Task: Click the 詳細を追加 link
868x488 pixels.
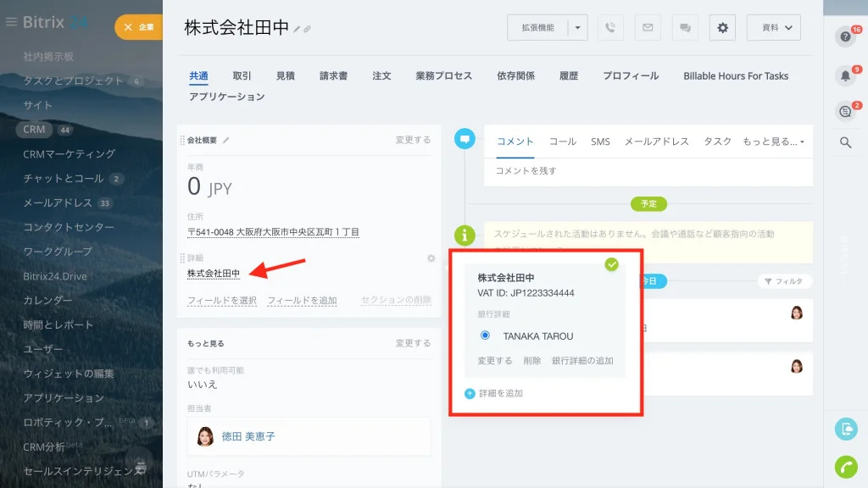Action: 500,393
